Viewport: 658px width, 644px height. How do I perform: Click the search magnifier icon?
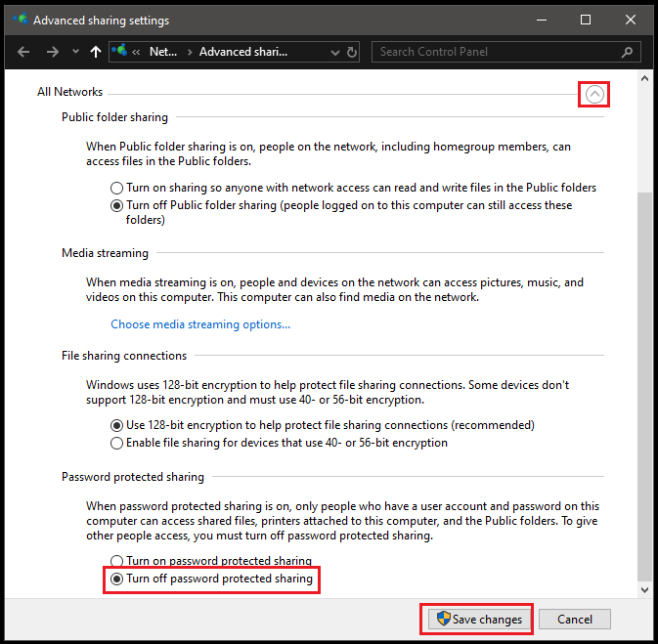coord(628,52)
